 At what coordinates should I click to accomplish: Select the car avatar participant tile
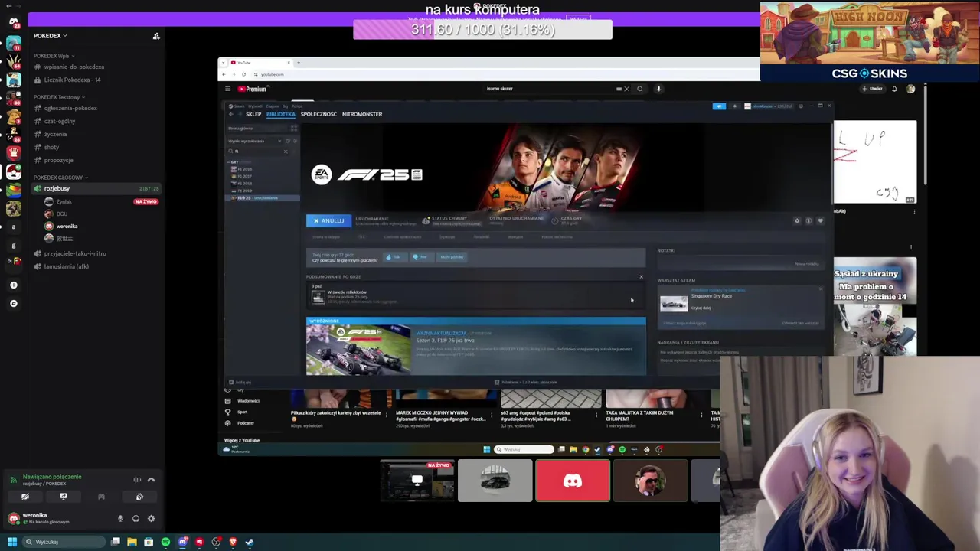point(495,481)
